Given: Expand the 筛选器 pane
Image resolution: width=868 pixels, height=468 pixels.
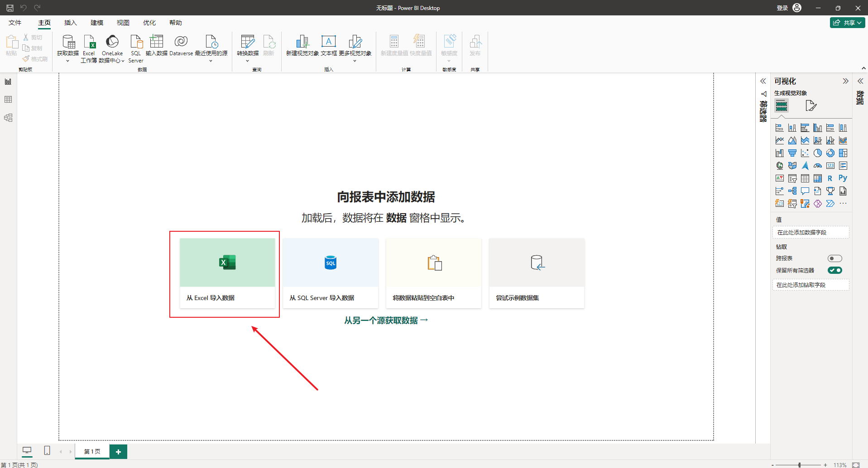Looking at the screenshot, I should 763,81.
